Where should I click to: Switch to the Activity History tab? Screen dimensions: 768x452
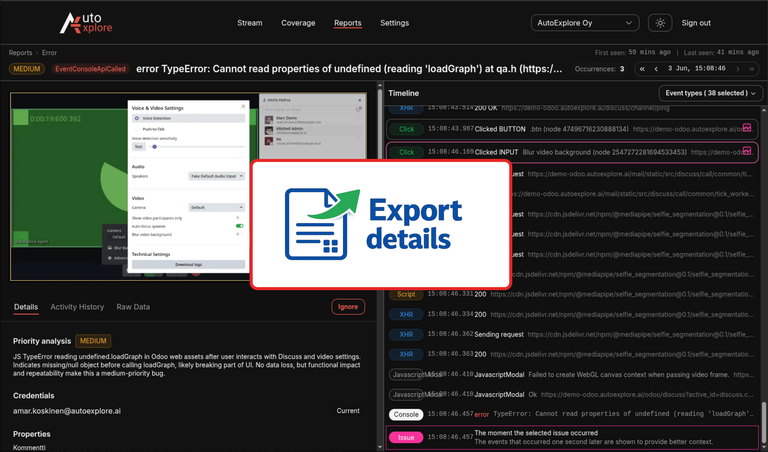(77, 307)
